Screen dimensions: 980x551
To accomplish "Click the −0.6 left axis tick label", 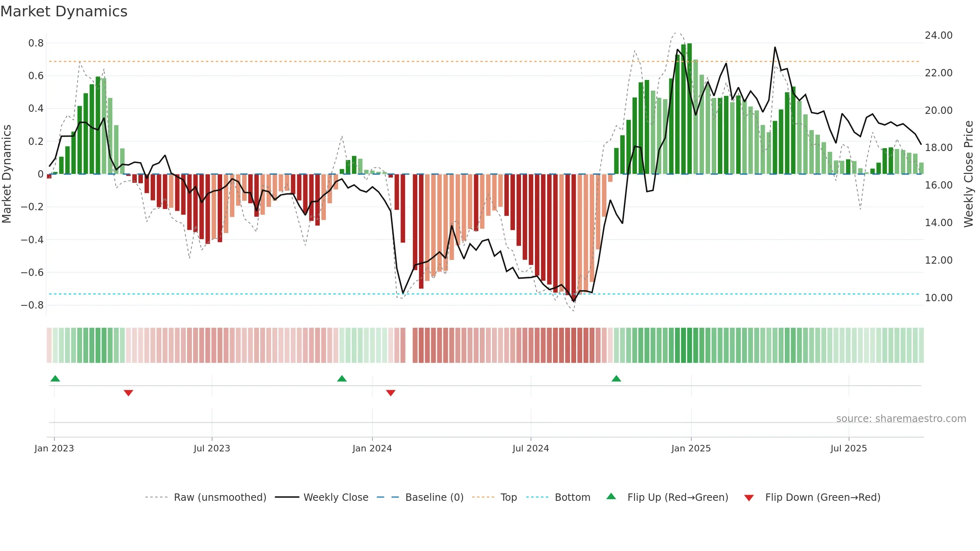I will coord(32,273).
